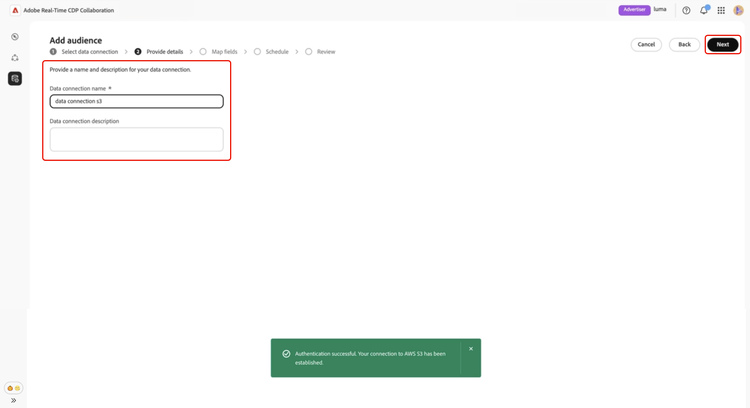Select the Provide details step

pos(159,52)
